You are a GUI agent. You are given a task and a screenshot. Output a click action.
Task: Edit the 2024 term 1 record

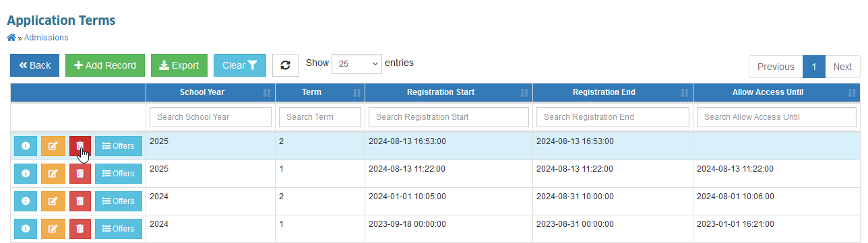point(53,229)
